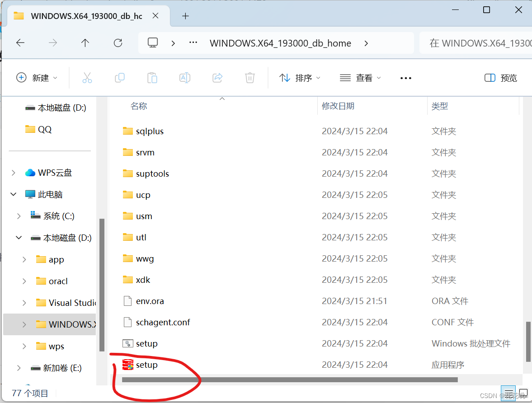
Task: Click the CONF 文件 type cell
Action: click(x=452, y=322)
